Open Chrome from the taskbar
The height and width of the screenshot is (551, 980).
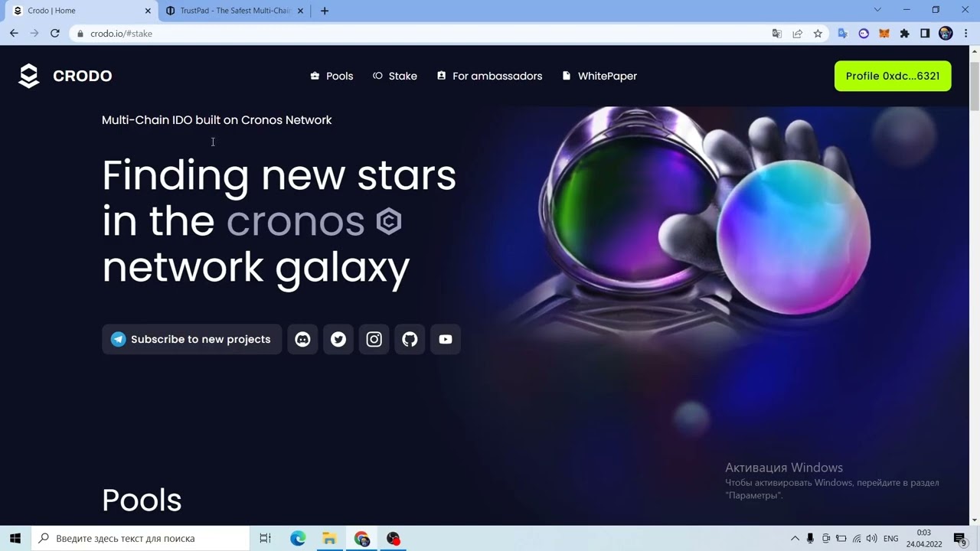[361, 538]
